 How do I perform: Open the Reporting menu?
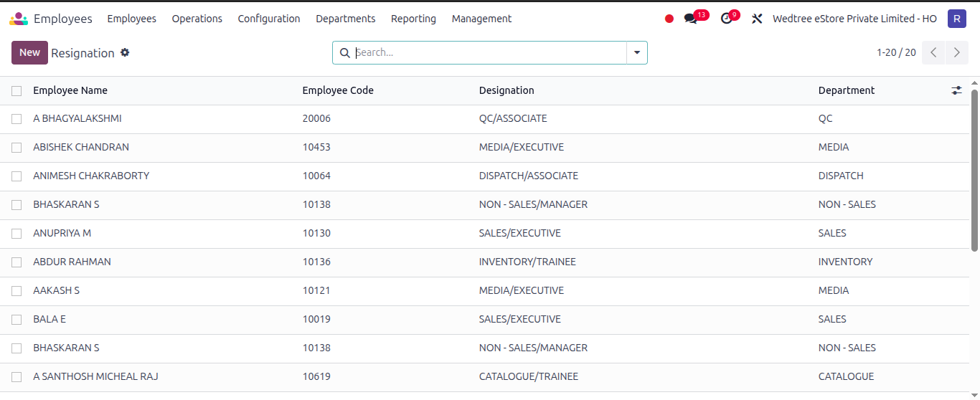click(x=413, y=19)
